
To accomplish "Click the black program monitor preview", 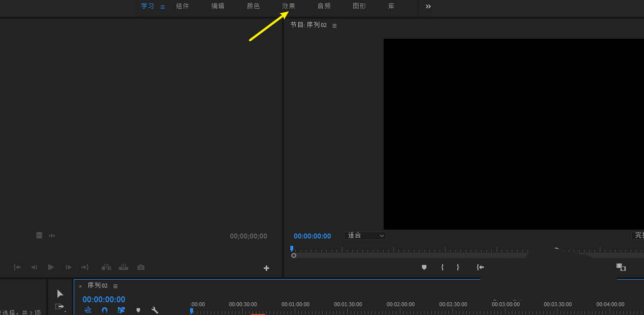I will (x=513, y=134).
